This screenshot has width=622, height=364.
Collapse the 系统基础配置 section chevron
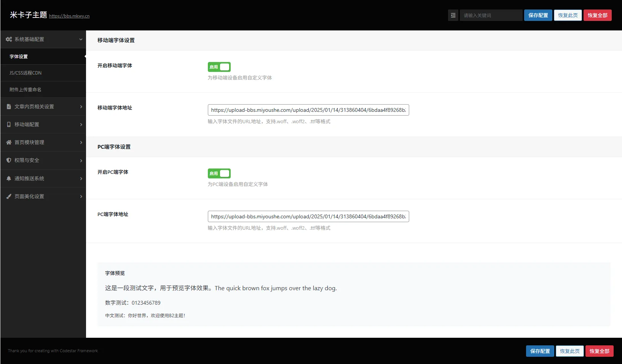(81, 39)
